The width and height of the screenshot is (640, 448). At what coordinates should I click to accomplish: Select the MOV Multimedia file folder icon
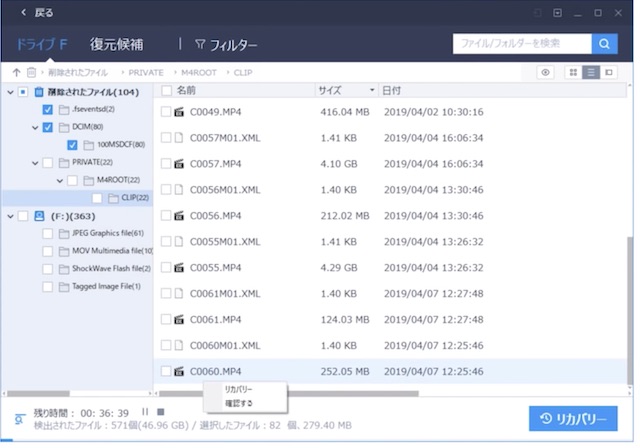[64, 251]
